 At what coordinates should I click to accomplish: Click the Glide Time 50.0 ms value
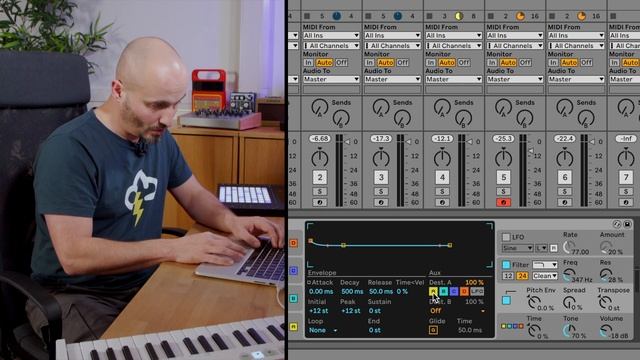(470, 330)
